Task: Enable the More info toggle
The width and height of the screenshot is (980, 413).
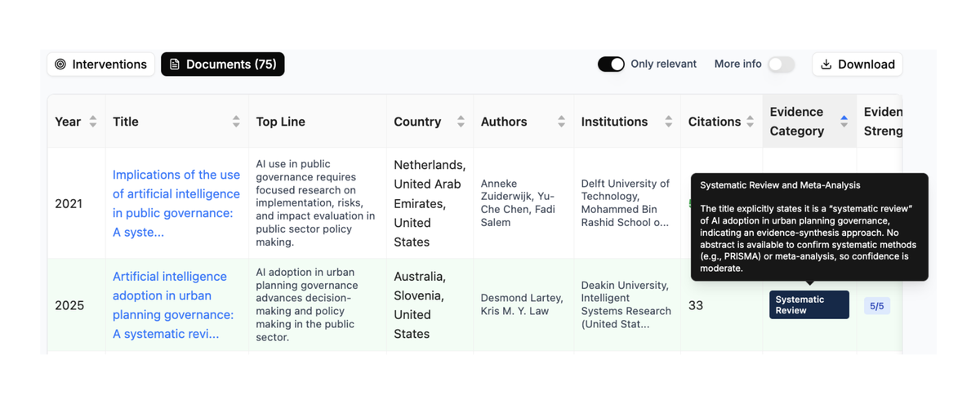Action: click(x=782, y=64)
